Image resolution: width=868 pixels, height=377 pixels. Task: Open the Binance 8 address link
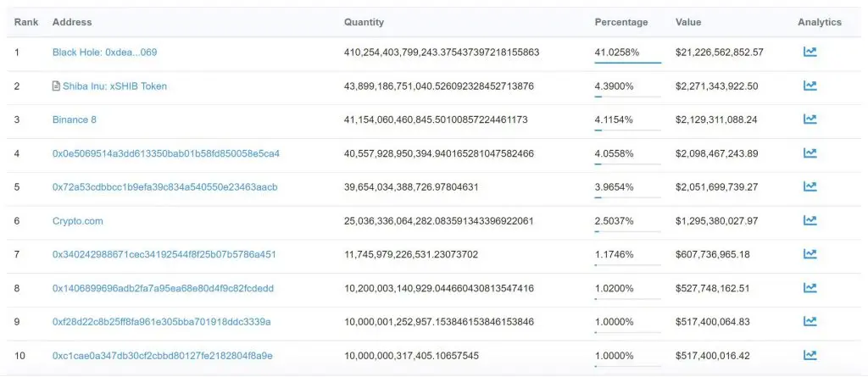(75, 119)
